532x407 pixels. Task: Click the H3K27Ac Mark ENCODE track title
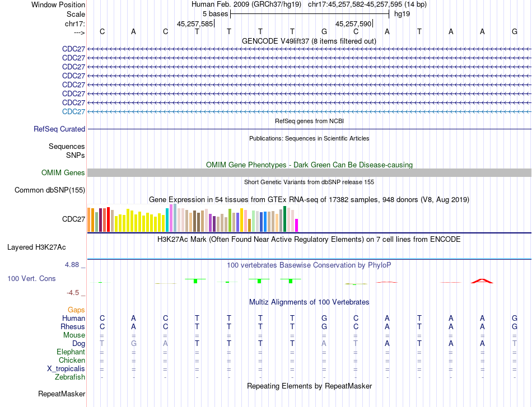click(x=309, y=240)
